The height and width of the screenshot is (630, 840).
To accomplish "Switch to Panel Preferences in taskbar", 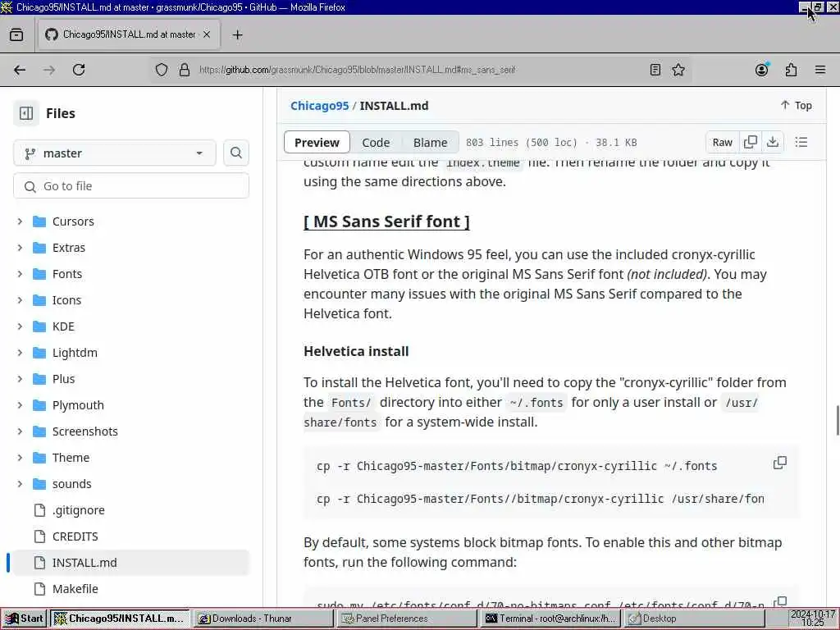I will [407, 619].
